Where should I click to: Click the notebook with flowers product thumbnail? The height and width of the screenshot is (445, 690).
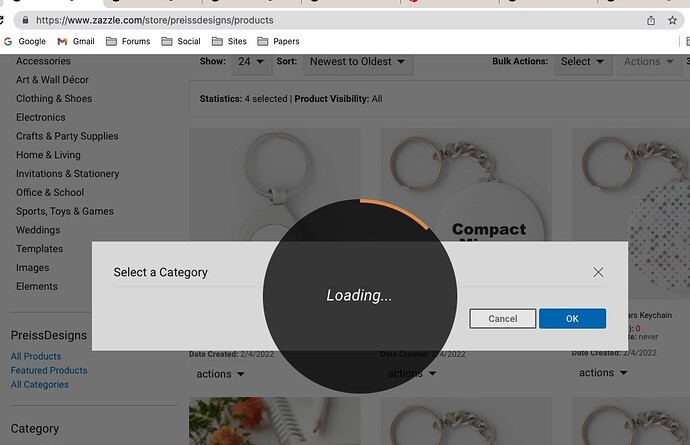(275, 421)
